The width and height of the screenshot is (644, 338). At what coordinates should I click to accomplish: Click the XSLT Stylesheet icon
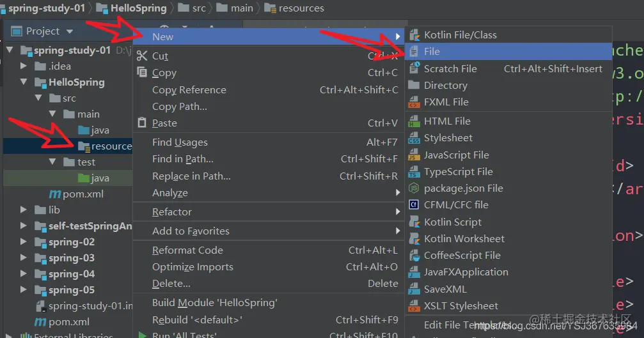pos(414,306)
